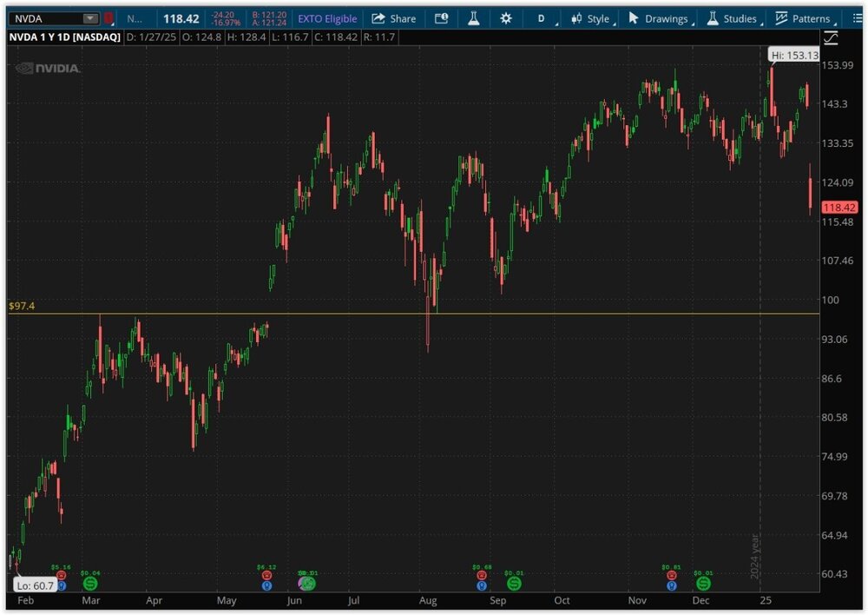Open the D timeframe dropdown
Image resolution: width=868 pixels, height=615 pixels.
click(542, 18)
